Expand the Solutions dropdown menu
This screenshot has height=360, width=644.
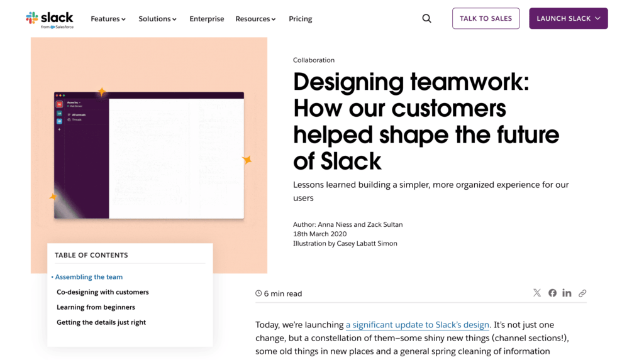click(157, 19)
